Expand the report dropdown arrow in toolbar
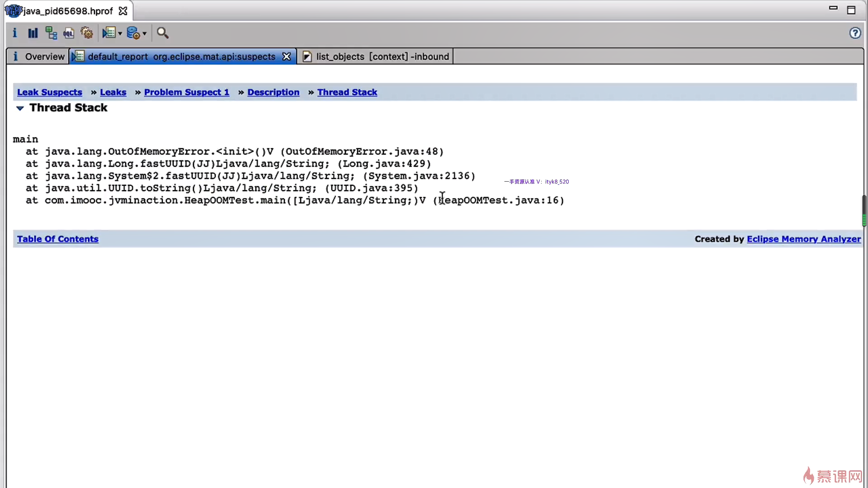Image resolution: width=868 pixels, height=488 pixels. pyautogui.click(x=120, y=33)
